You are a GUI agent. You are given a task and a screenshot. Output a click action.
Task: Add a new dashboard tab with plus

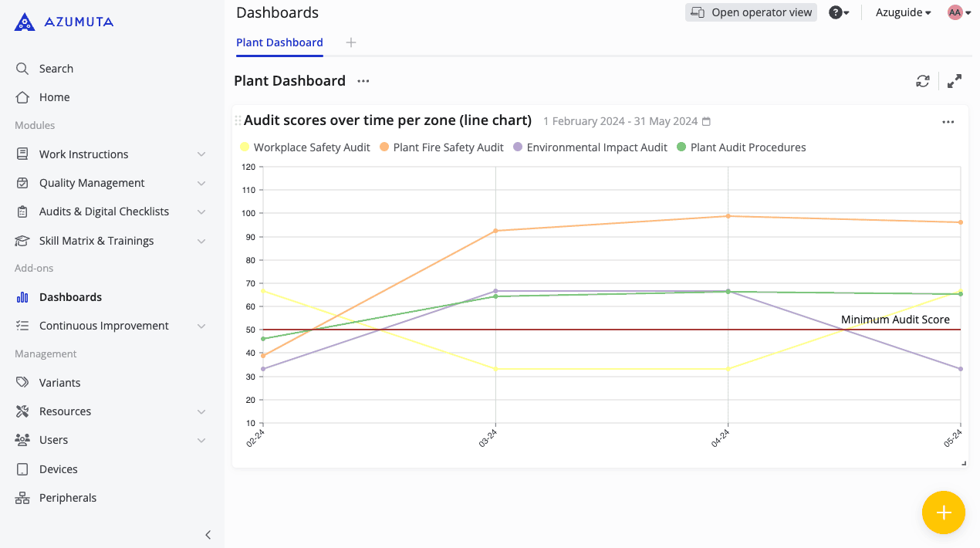pyautogui.click(x=351, y=42)
